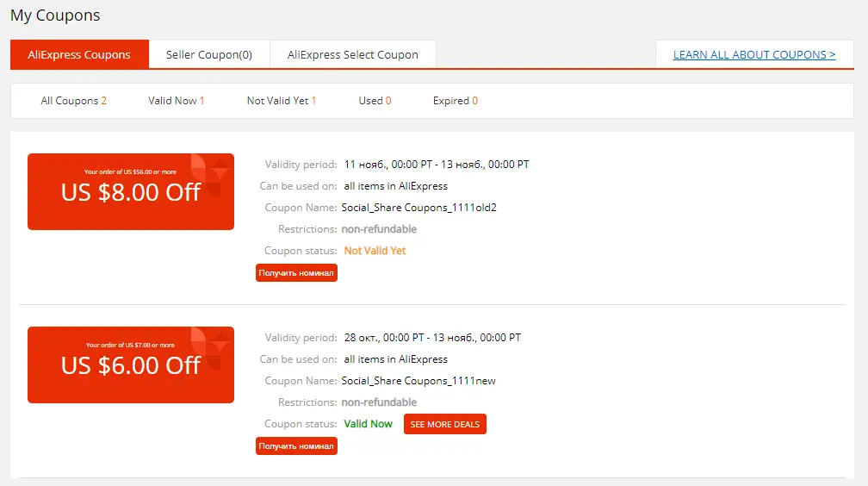The image size is (868, 486).
Task: Click the $6.00 coupon's all items in AliExpress text
Action: 396,359
